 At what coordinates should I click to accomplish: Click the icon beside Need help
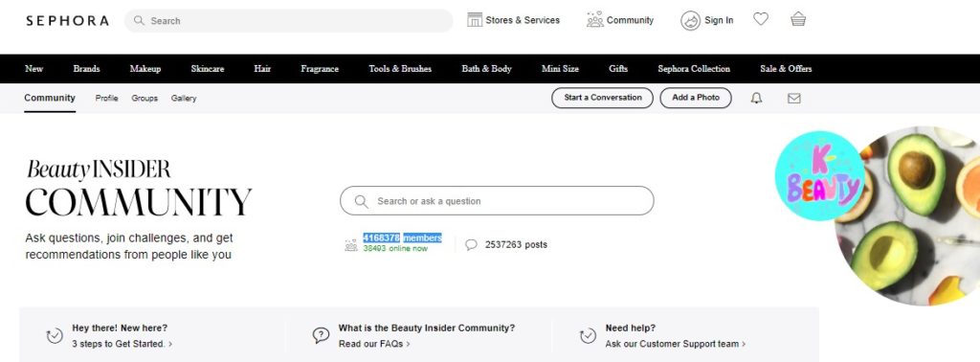(588, 336)
